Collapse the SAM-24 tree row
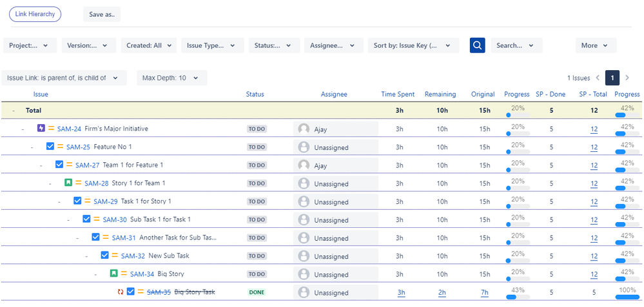Screen dimensions: 644x307 [23, 129]
